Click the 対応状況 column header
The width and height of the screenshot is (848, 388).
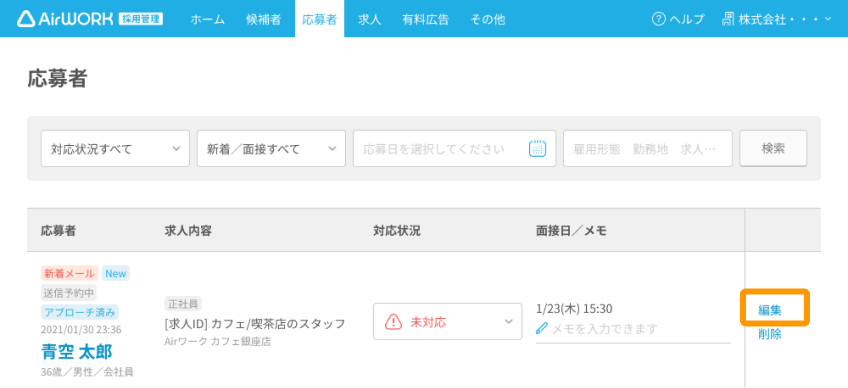pos(396,231)
